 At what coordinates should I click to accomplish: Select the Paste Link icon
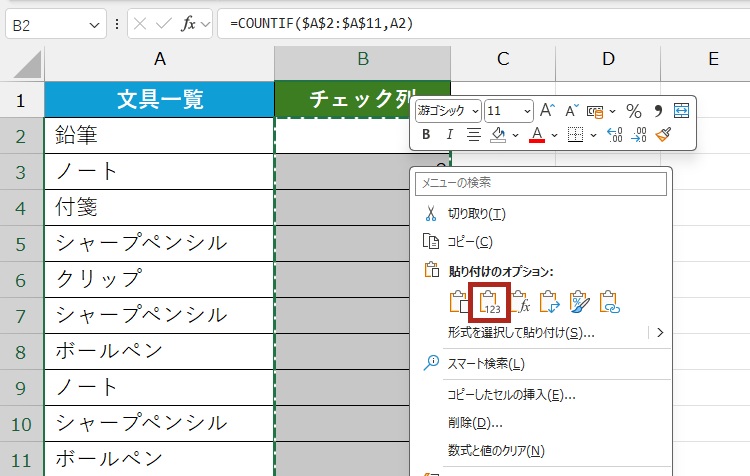pyautogui.click(x=610, y=303)
